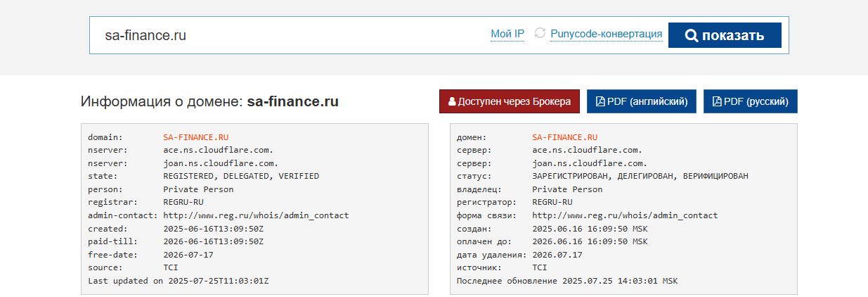
Task: Select the REGISTERED, DELEGATED, VERIFIED state value
Action: pyautogui.click(x=241, y=176)
